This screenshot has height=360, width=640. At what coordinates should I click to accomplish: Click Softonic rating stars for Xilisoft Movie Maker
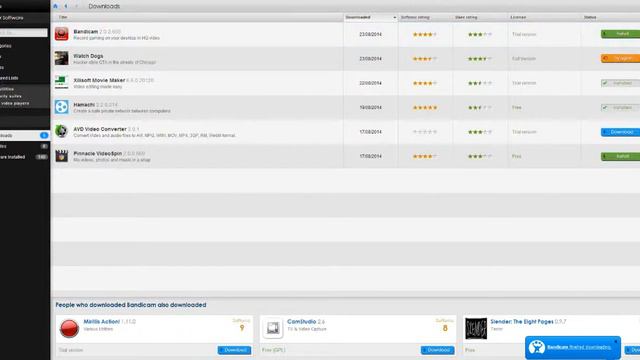[424, 83]
